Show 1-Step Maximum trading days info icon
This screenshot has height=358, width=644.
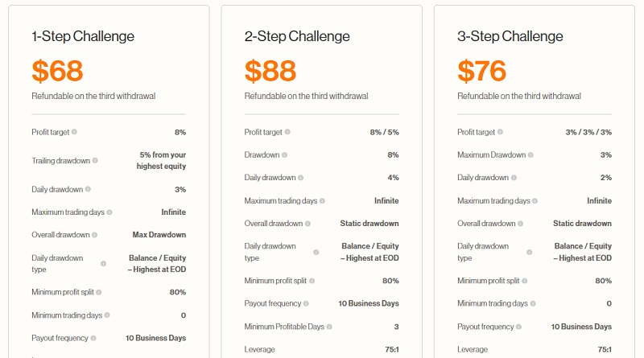tap(109, 212)
